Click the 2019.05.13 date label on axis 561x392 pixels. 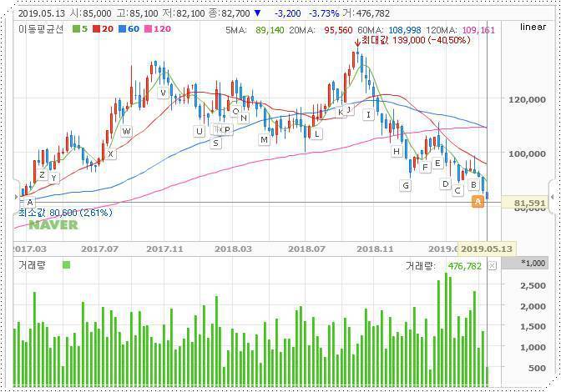487,249
